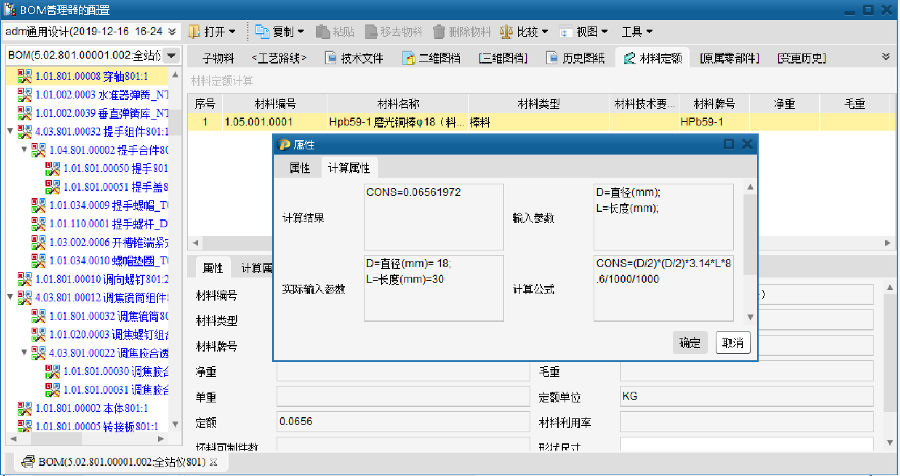The width and height of the screenshot is (900, 476).
Task: Collapse the 4.03.801.00022 调焦胶合透 tree node
Action: pos(24,352)
